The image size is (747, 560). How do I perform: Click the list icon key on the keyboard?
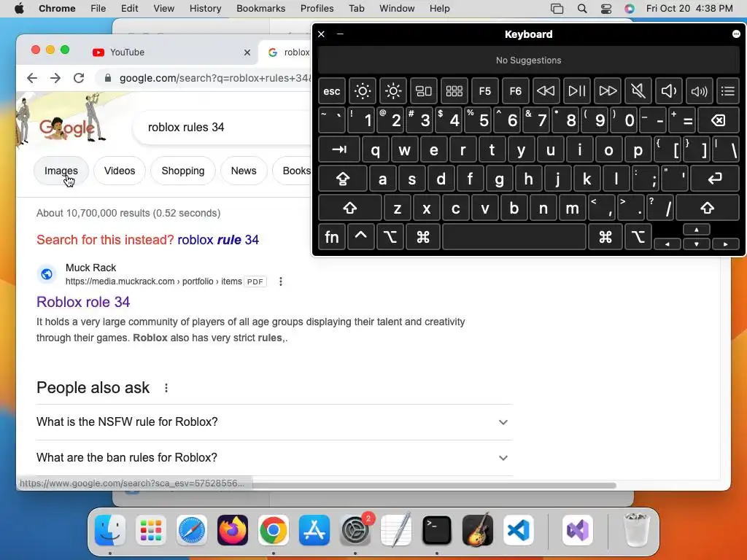728,91
